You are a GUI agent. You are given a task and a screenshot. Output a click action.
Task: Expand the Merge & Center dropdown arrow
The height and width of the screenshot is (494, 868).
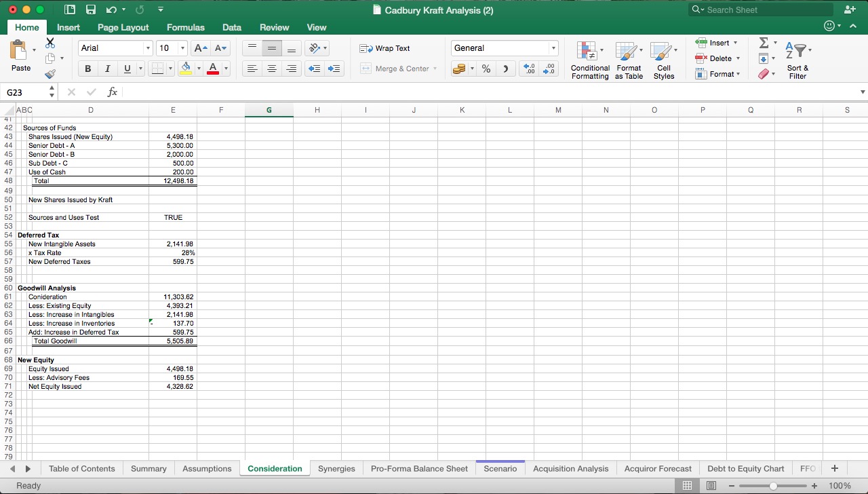[x=435, y=69]
